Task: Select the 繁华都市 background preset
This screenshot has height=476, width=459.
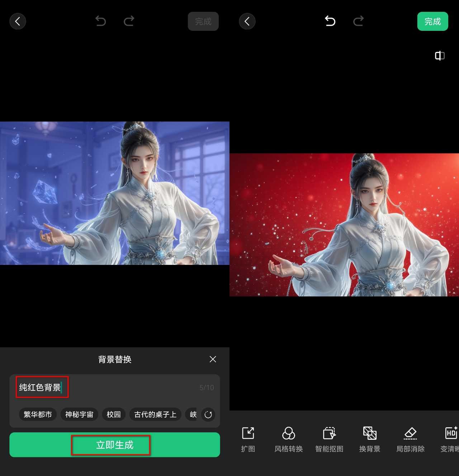Action: pyautogui.click(x=38, y=415)
